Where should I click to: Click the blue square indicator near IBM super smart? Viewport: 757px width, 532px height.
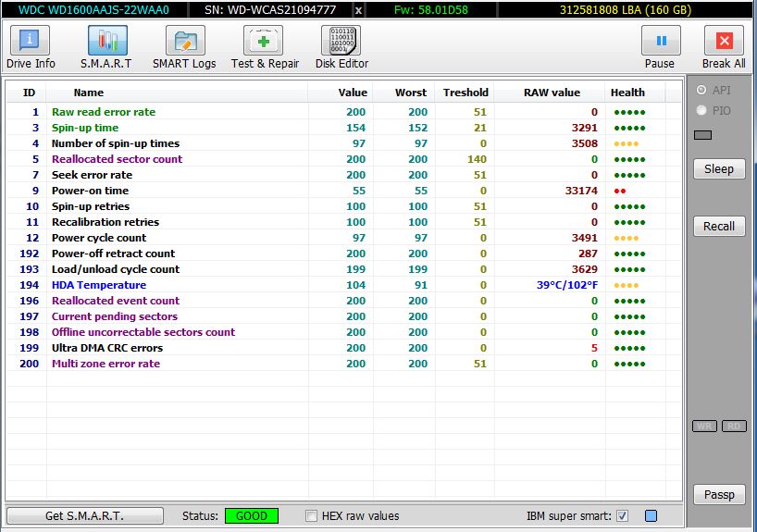[651, 516]
